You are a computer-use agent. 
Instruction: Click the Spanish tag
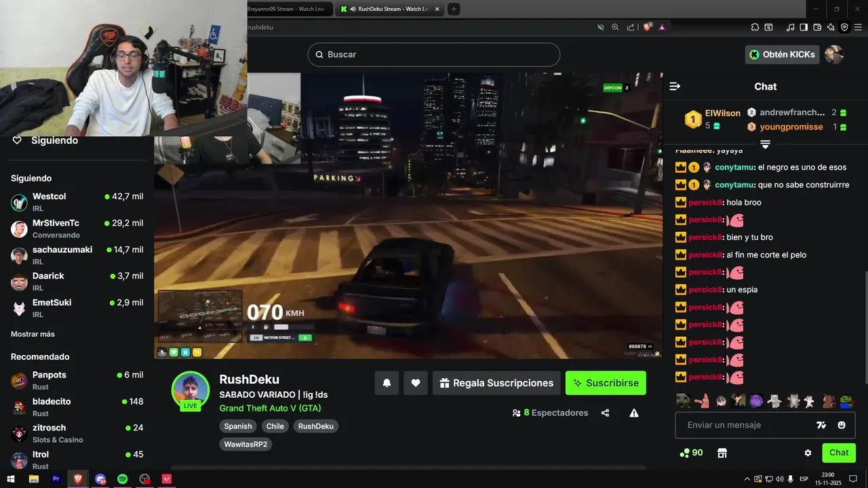[238, 426]
